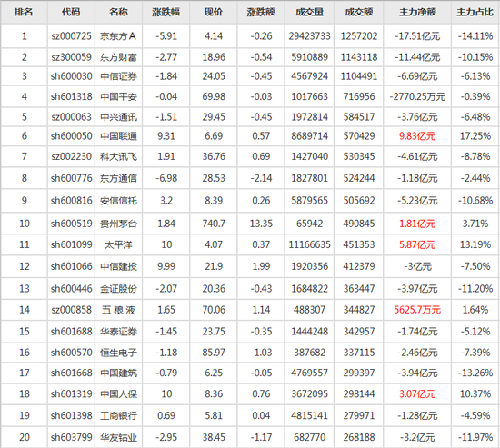Select stock code sh601318
This screenshot has height=448, width=500.
[71, 96]
